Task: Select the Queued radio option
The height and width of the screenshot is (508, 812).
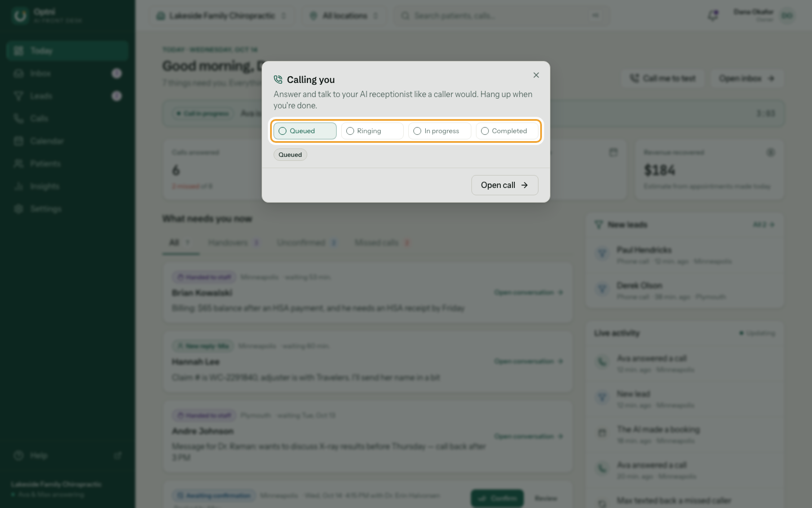Action: tap(304, 131)
